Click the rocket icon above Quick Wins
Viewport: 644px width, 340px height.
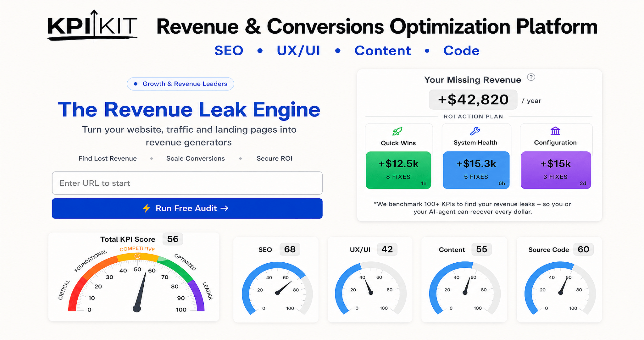tap(397, 131)
